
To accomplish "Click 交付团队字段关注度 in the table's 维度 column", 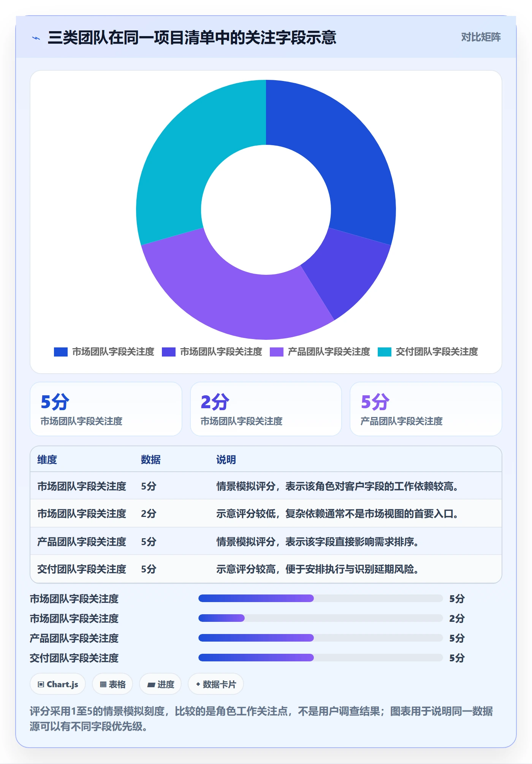I will pos(82,569).
